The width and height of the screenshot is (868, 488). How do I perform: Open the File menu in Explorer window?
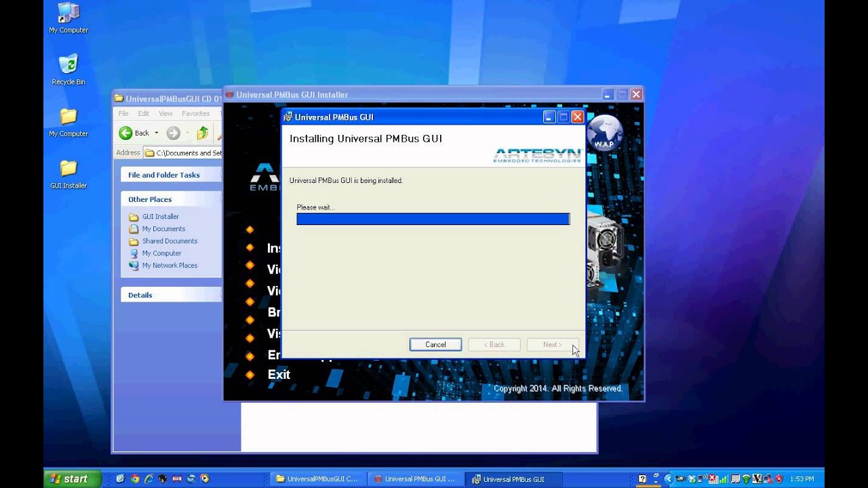(123, 114)
